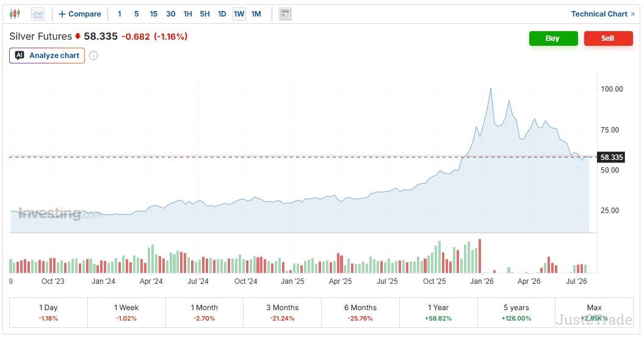This screenshot has width=644, height=337.
Task: Open the news/table layout icon
Action: click(285, 15)
